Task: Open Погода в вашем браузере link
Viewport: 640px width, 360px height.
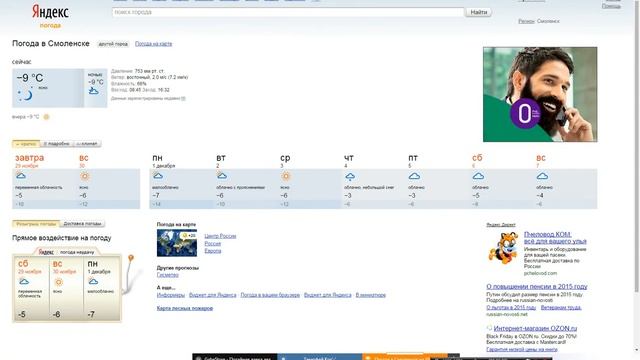Action: [x=270, y=295]
